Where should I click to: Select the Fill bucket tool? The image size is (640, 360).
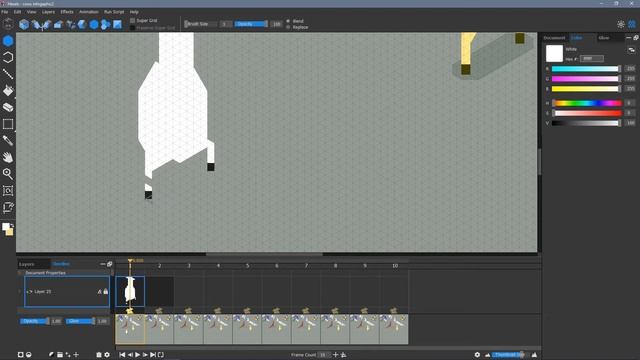(x=8, y=91)
